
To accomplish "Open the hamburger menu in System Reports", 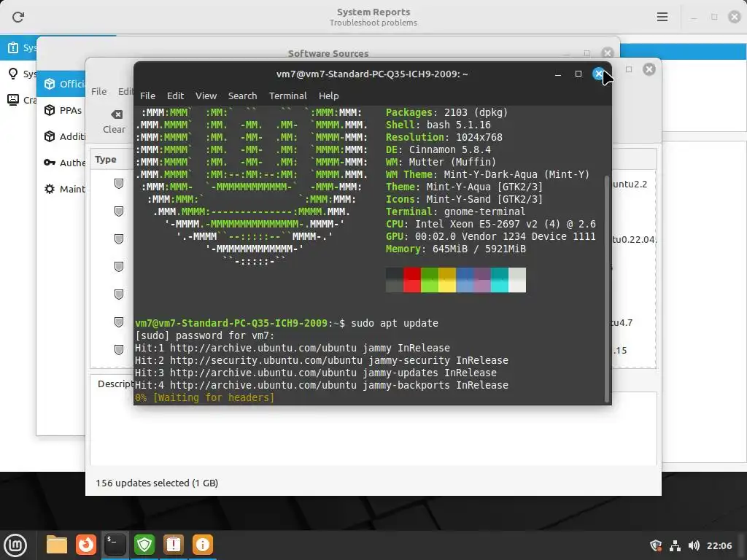I will (662, 17).
